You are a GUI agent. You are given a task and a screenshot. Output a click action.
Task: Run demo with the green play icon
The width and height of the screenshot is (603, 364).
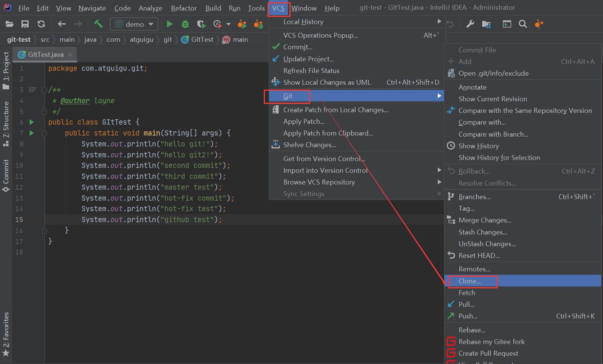pos(170,24)
